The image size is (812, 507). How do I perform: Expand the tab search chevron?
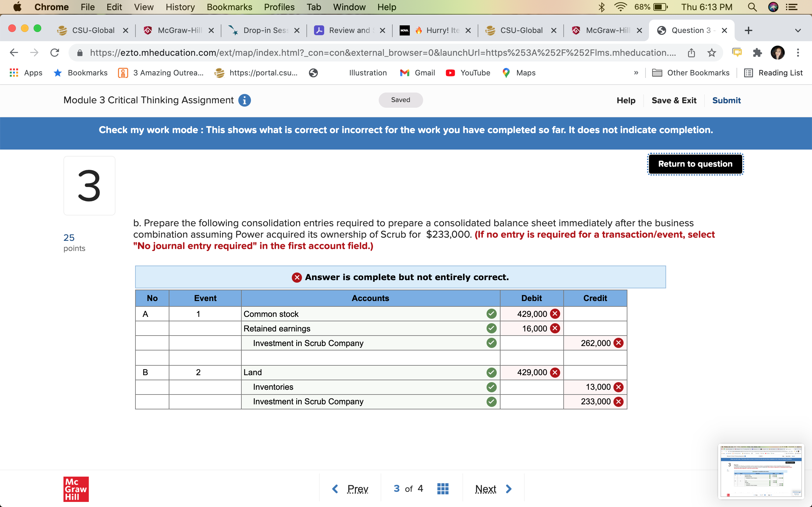coord(798,30)
